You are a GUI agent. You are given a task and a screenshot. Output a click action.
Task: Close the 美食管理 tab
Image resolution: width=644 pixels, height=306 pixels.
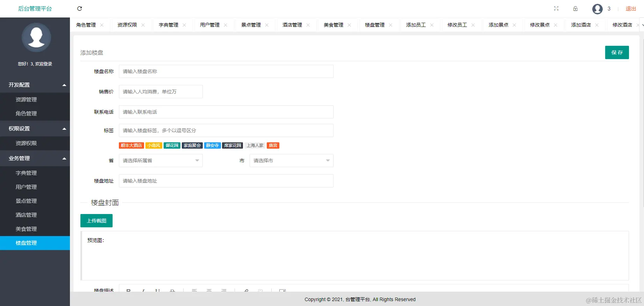349,25
